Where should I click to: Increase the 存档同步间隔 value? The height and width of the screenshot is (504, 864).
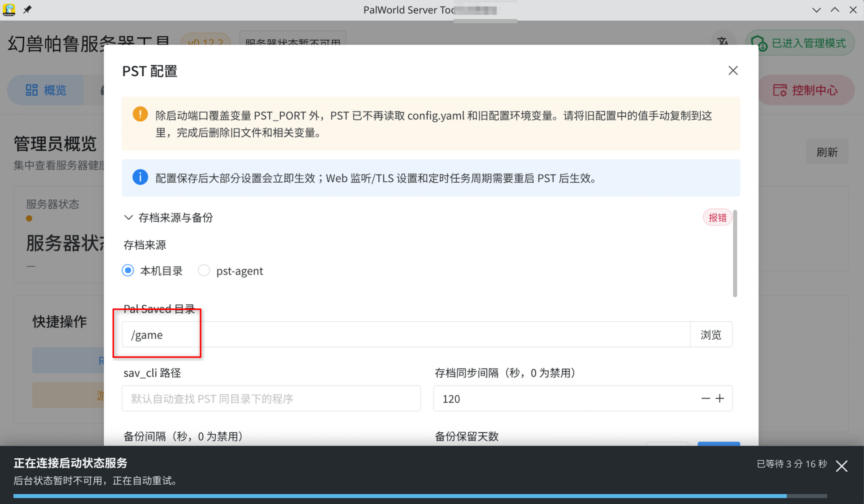tap(720, 398)
